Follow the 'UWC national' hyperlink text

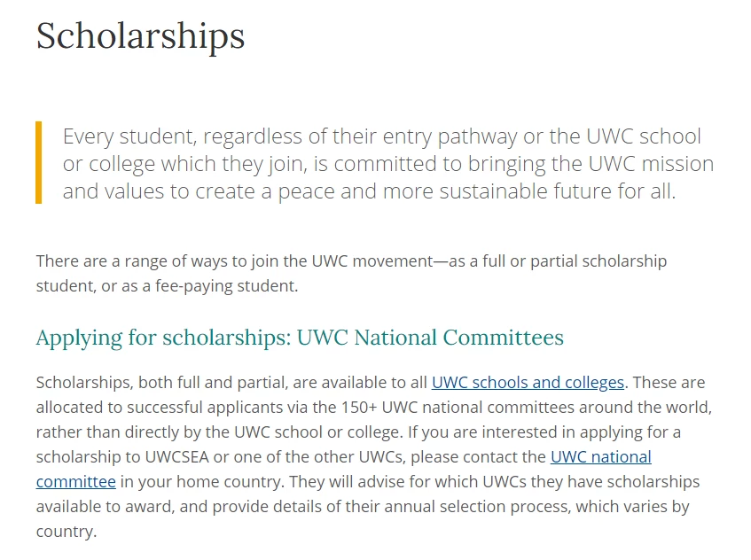coord(600,456)
